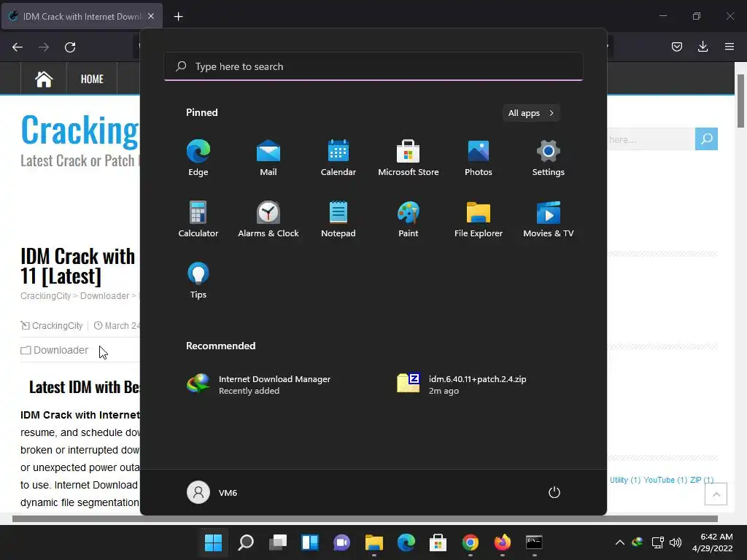Open the Firefox hamburger menu
The width and height of the screenshot is (747, 560).
729,47
